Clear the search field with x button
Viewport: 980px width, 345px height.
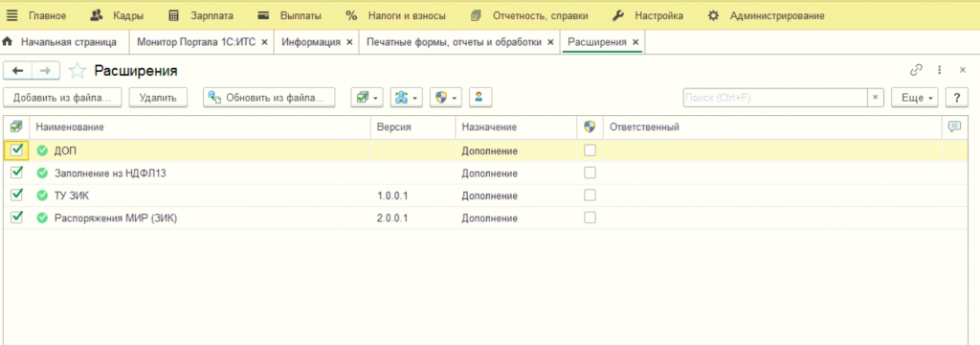[x=875, y=98]
